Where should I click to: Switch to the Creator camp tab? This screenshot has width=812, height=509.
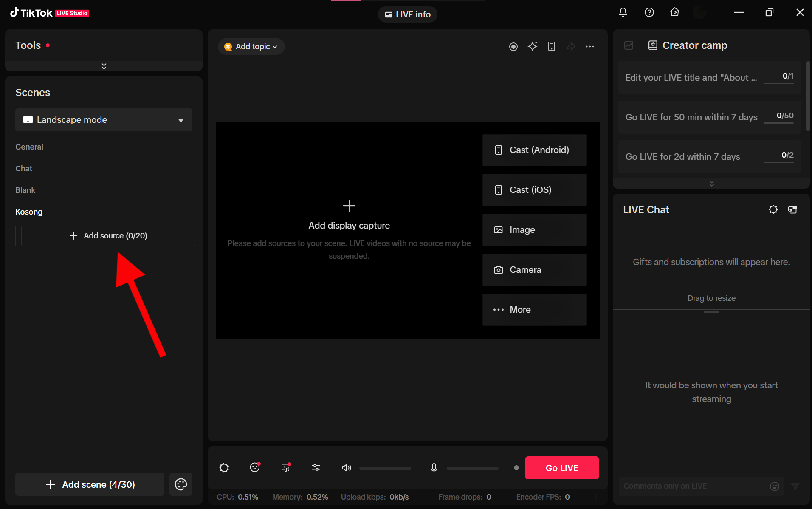pos(688,45)
